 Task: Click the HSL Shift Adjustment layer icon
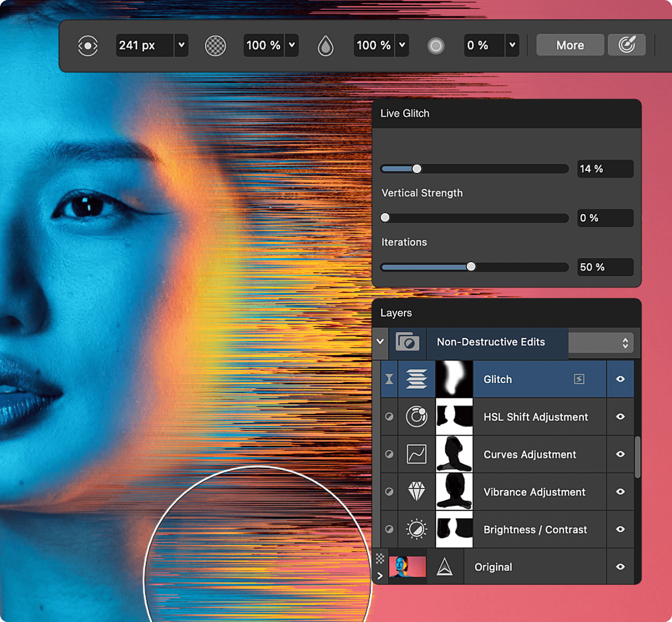coord(416,417)
